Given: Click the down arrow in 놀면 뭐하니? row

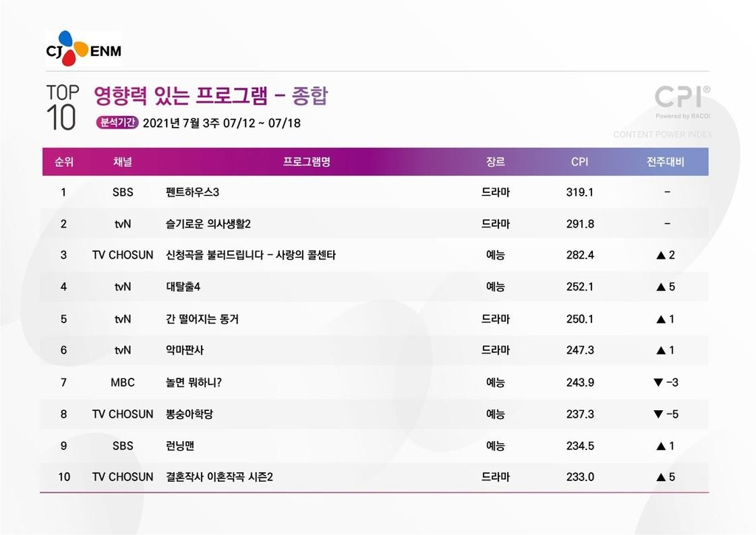Looking at the screenshot, I should click(657, 382).
